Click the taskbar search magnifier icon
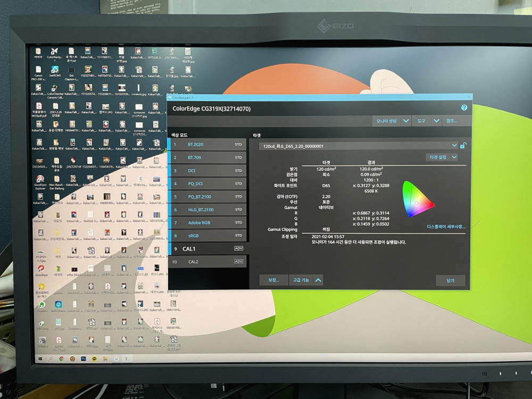 pos(51,359)
